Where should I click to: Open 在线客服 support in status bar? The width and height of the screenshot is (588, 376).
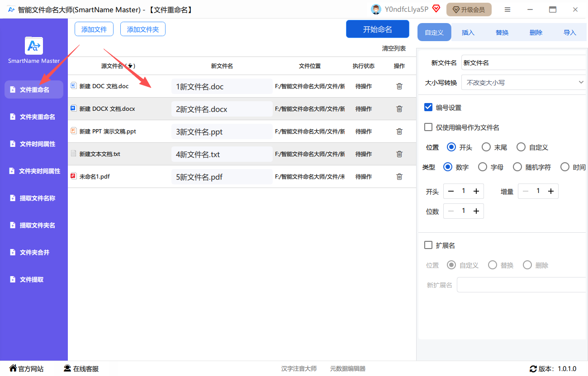pos(81,368)
